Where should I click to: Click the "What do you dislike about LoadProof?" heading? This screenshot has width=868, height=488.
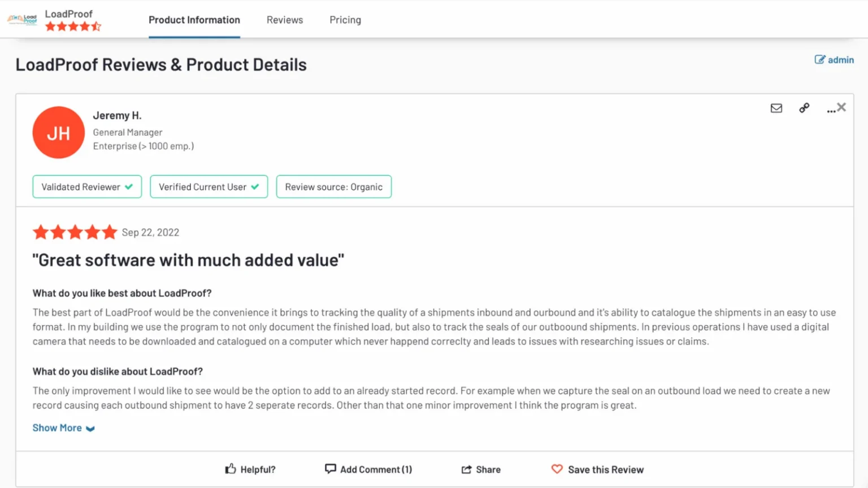point(118,372)
